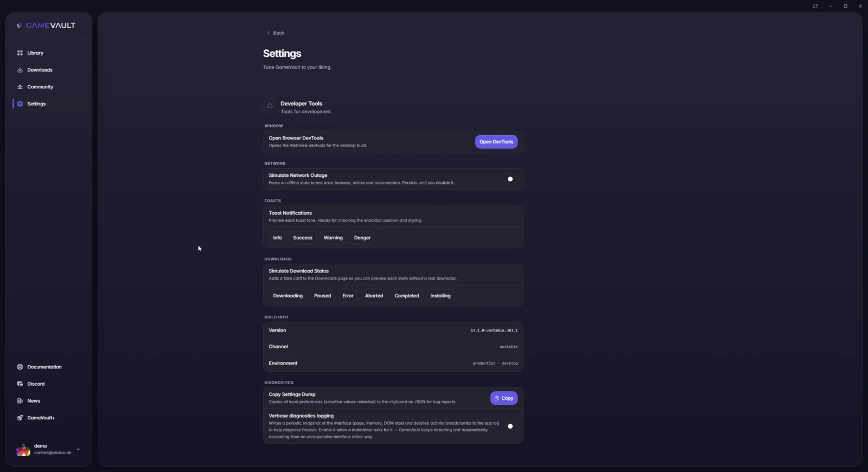
Task: Open the Documentation link
Action: pyautogui.click(x=49, y=367)
